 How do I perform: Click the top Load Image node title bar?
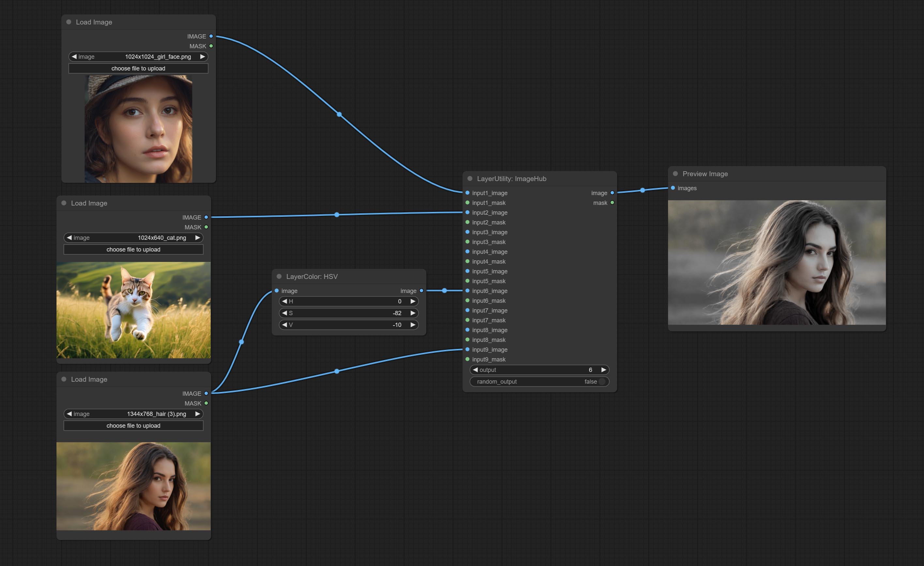pyautogui.click(x=94, y=22)
